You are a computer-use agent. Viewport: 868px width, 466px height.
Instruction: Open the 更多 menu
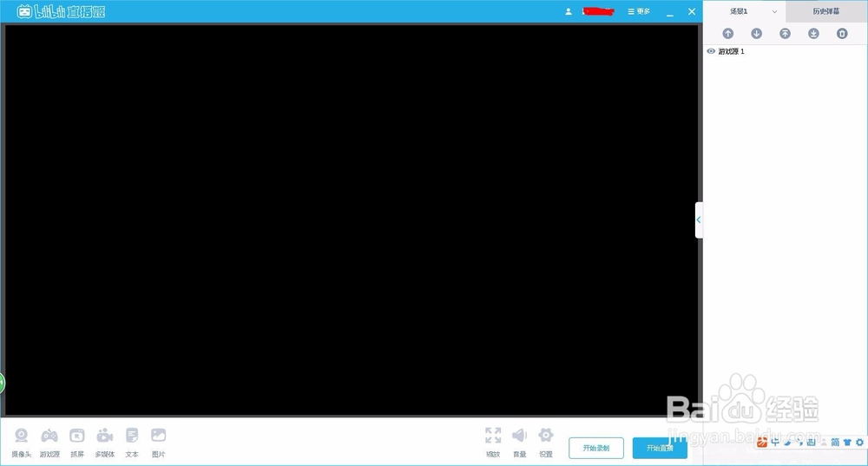(x=639, y=11)
